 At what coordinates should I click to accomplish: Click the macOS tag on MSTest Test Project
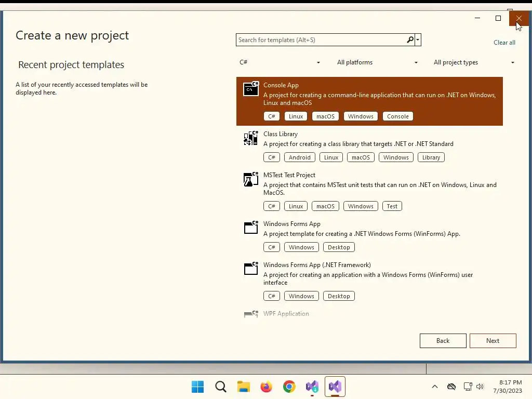325,206
